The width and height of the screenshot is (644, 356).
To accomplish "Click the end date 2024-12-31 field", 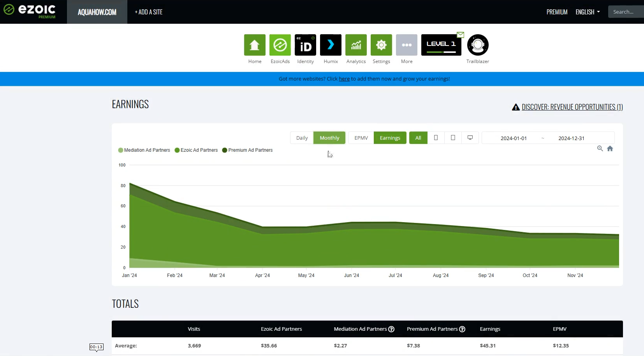I will point(571,138).
